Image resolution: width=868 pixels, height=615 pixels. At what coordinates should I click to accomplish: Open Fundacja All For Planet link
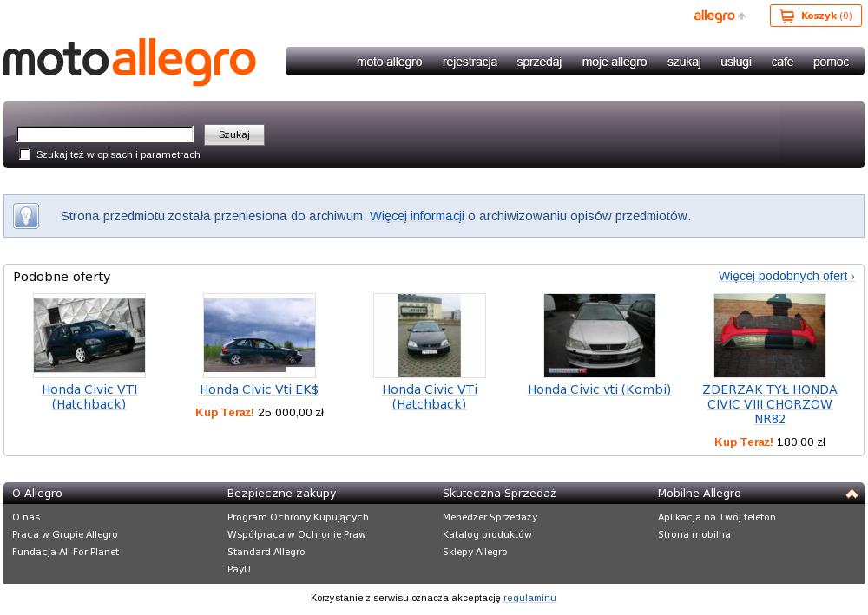point(65,552)
